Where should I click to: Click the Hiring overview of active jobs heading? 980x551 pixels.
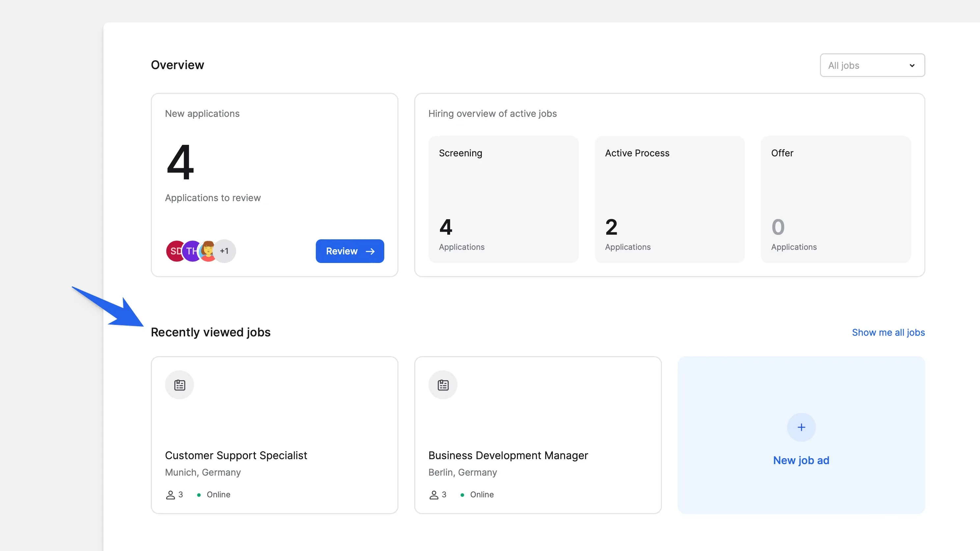pos(493,114)
